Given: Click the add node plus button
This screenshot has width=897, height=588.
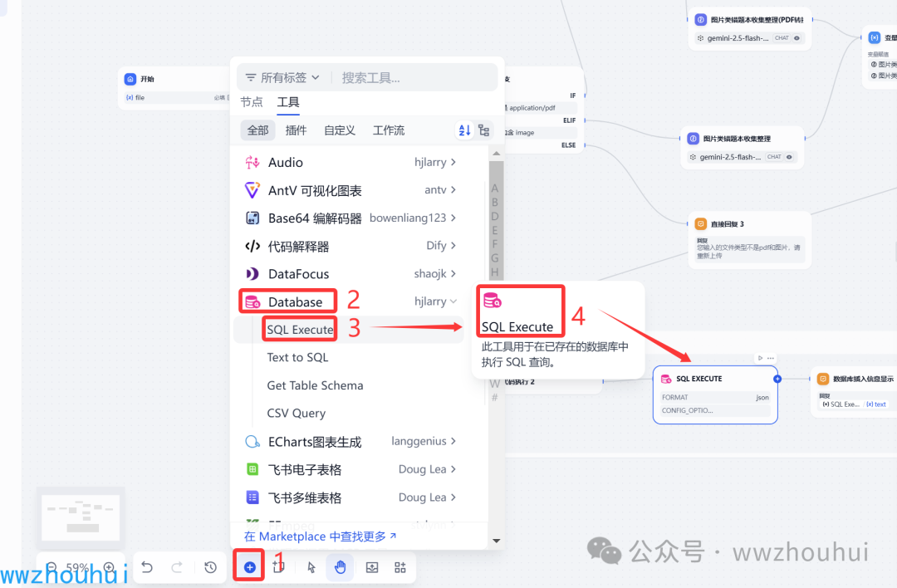Looking at the screenshot, I should click(x=249, y=567).
